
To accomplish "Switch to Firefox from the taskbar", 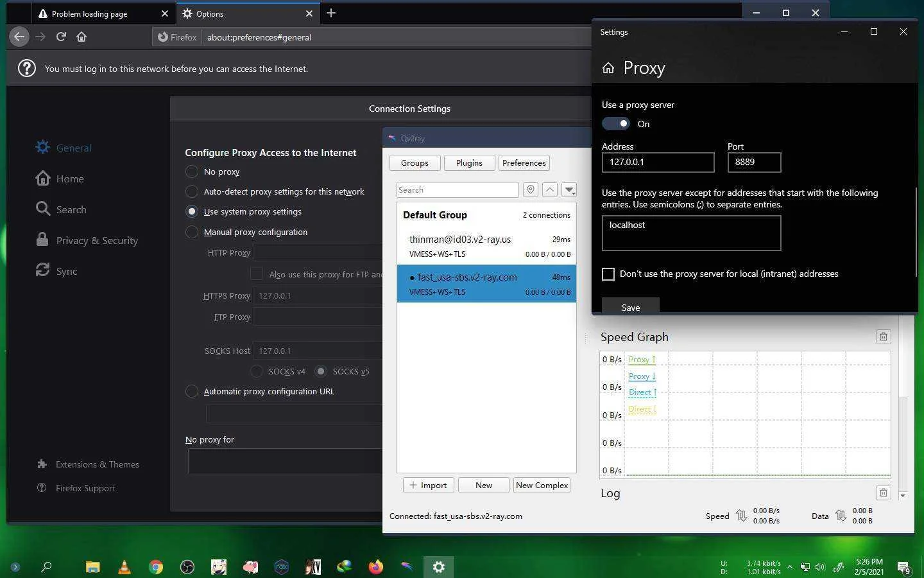I will [376, 567].
